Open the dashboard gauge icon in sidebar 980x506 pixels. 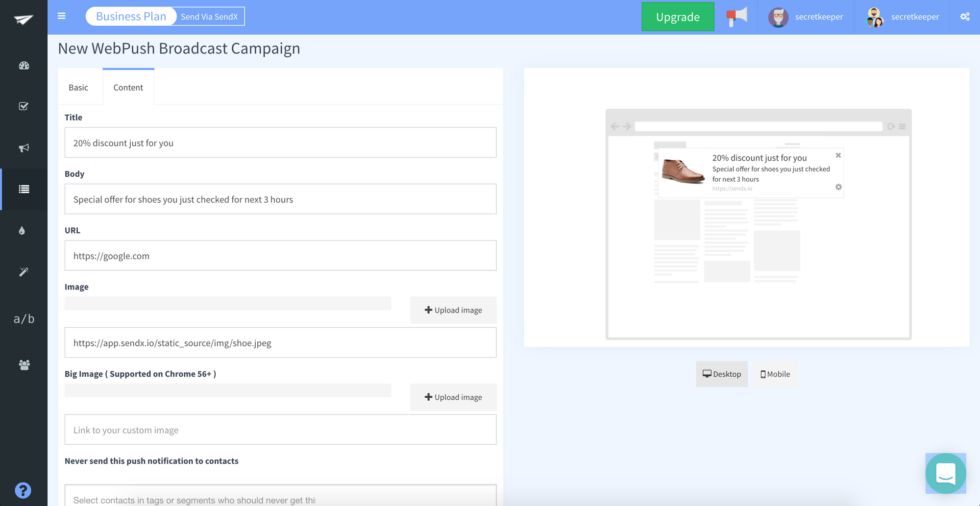point(24,66)
